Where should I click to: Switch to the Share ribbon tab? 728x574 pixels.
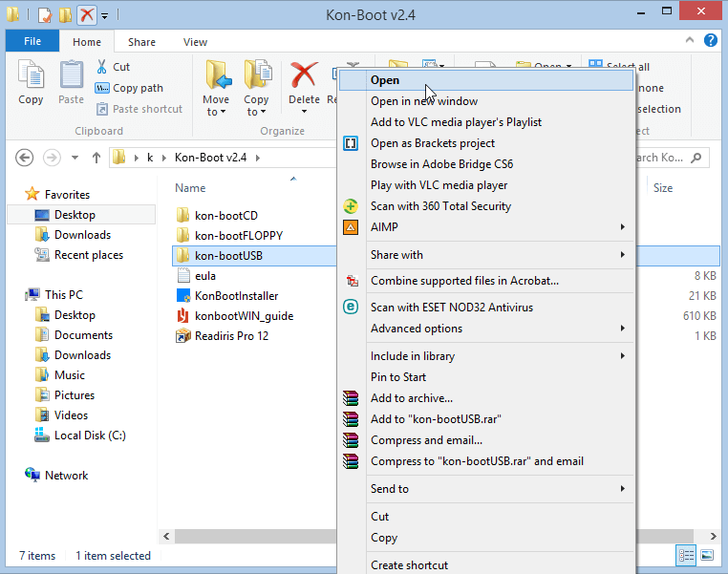click(x=141, y=42)
